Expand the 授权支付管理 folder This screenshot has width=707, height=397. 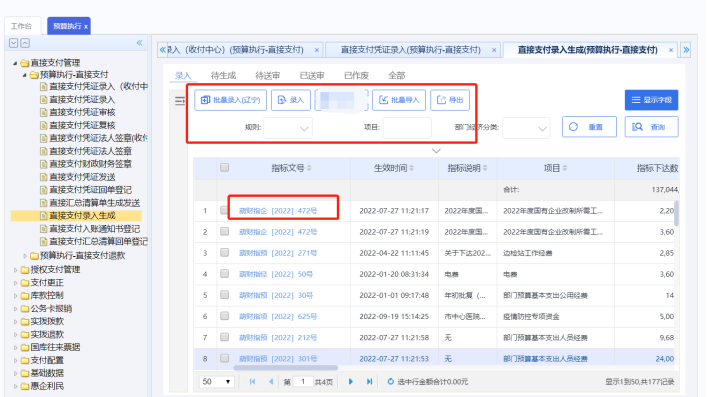click(x=15, y=270)
